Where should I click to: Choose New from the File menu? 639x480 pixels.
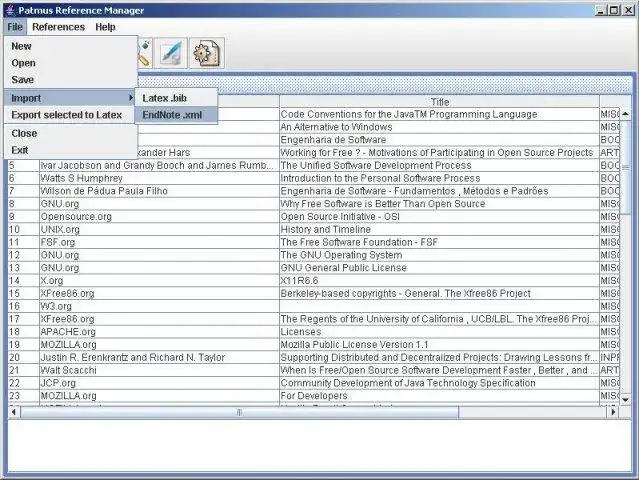[71, 46]
